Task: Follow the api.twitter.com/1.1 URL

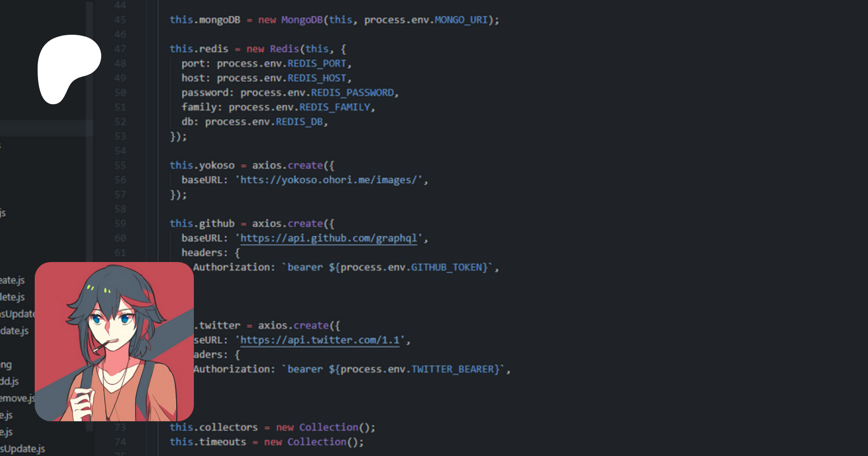Action: pos(320,340)
